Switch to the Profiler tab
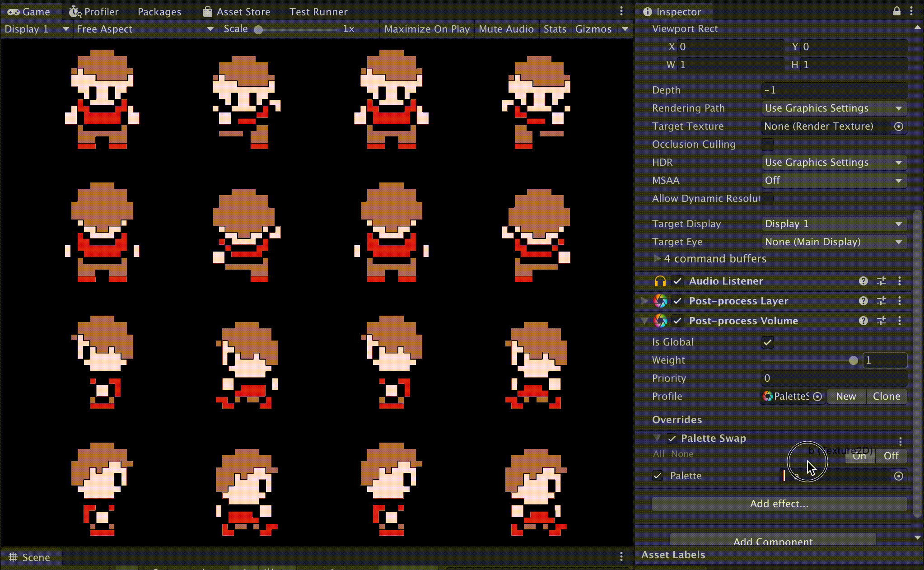 [x=94, y=12]
